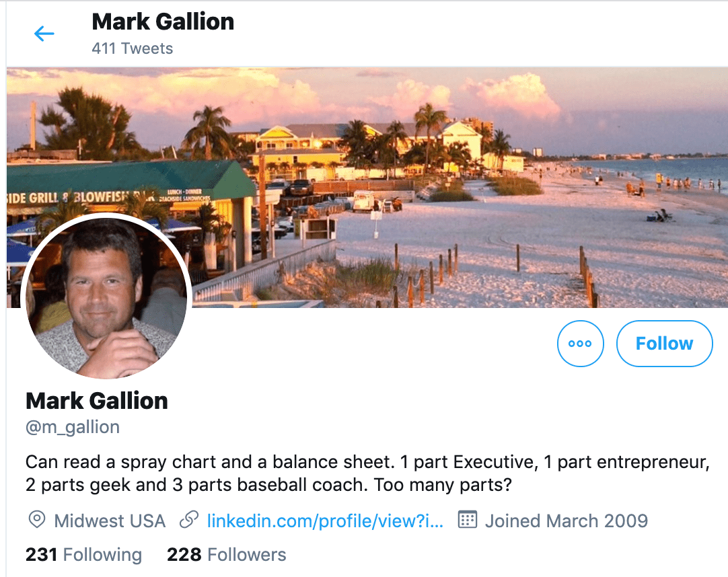This screenshot has width=728, height=577.
Task: Click the Midwest USA location text
Action: point(110,521)
